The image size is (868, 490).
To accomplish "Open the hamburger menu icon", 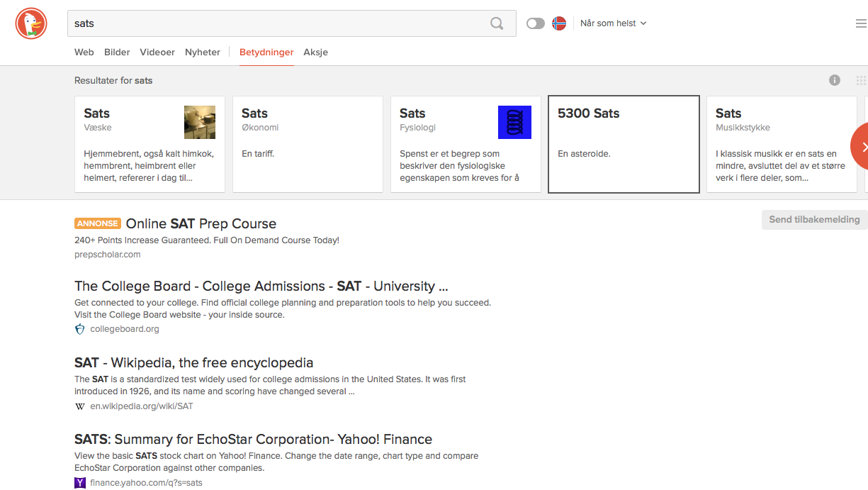I will [861, 23].
